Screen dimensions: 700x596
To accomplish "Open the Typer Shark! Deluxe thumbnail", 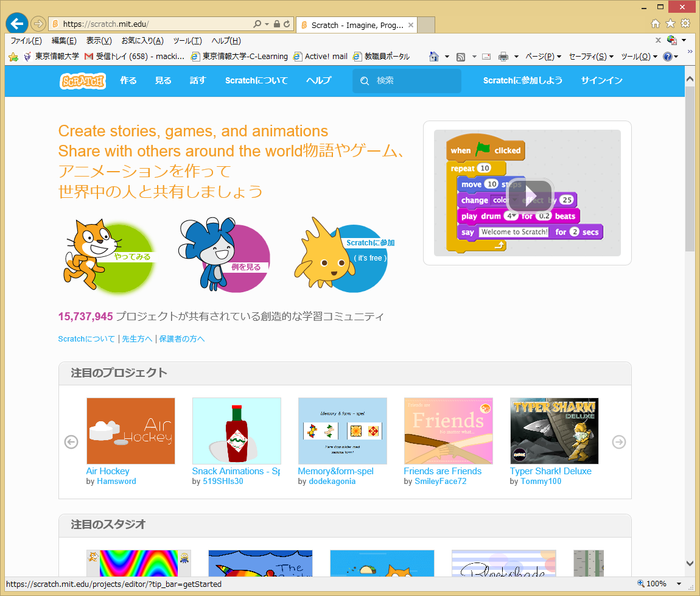I will point(554,431).
